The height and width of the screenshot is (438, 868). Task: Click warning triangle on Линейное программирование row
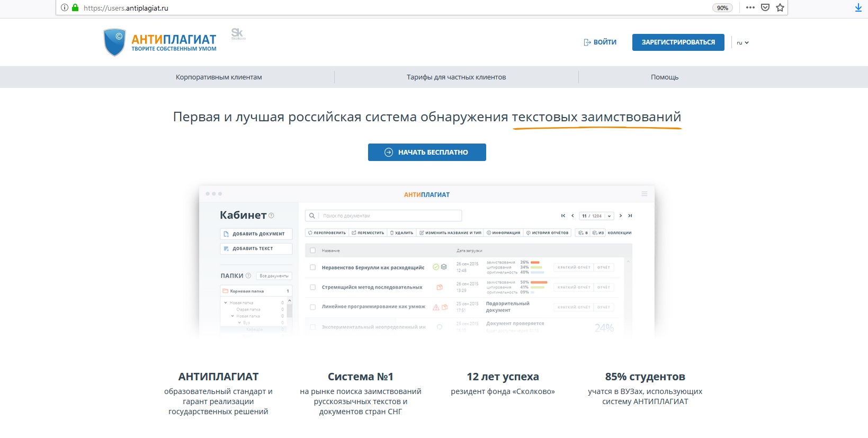436,307
